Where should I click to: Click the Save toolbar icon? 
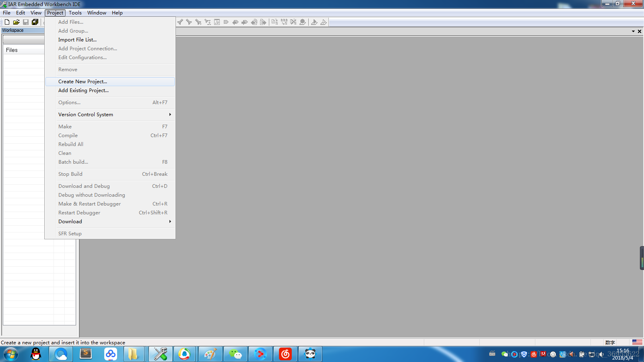(26, 22)
